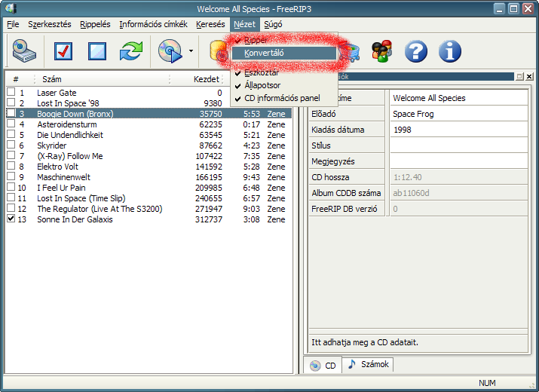
Task: Close the CD information panel
Action: (529, 76)
